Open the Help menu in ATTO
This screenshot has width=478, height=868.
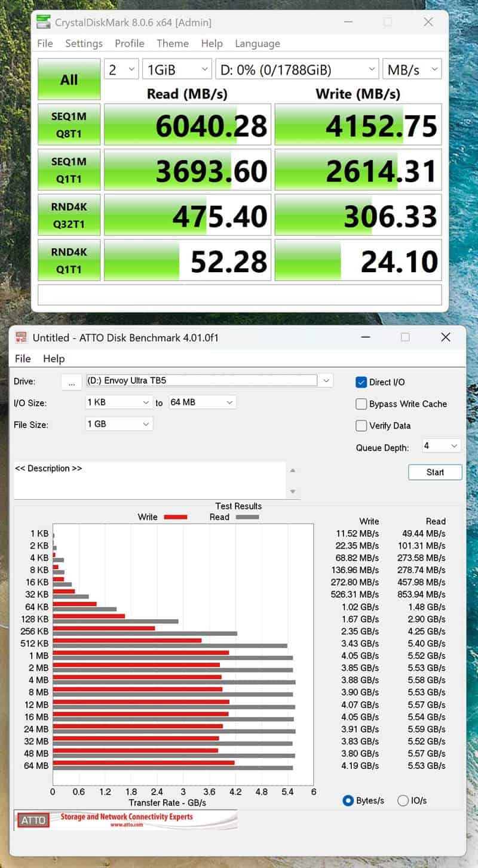click(x=54, y=359)
